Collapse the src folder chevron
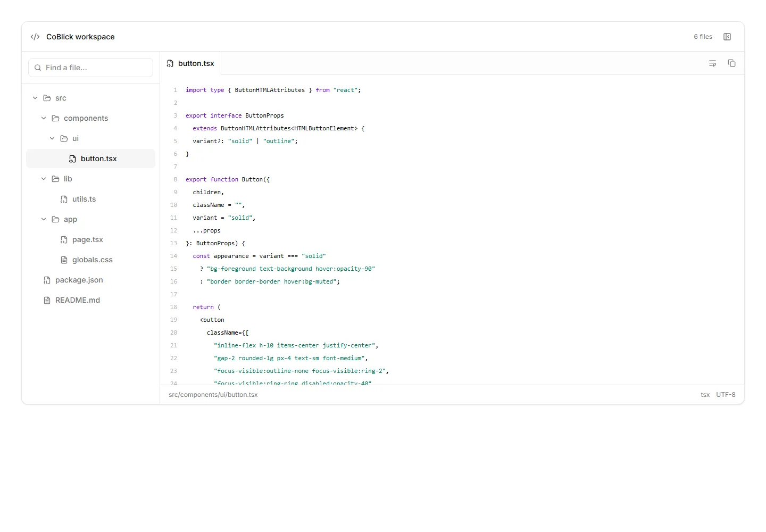 coord(35,98)
